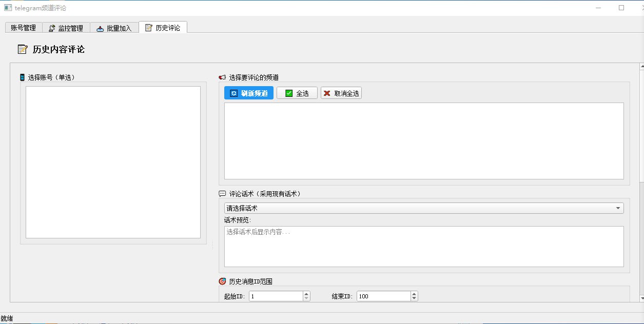644x324 pixels.
Task: Click the refresh icon on 刷新频道 button
Action: (233, 93)
